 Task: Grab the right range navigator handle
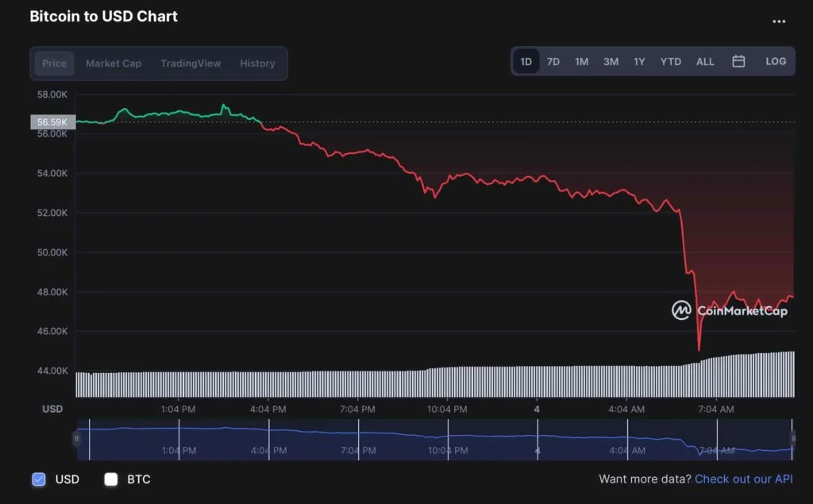pos(793,439)
